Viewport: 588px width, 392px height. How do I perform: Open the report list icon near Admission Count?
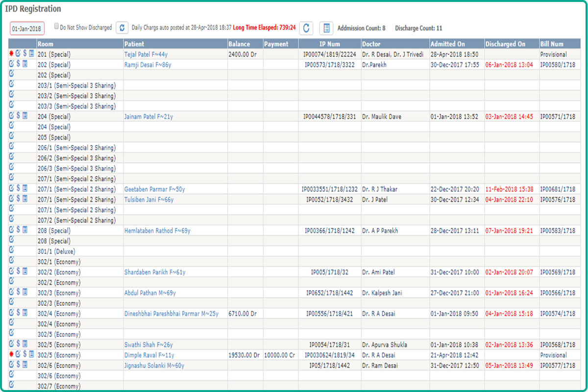[x=326, y=28]
